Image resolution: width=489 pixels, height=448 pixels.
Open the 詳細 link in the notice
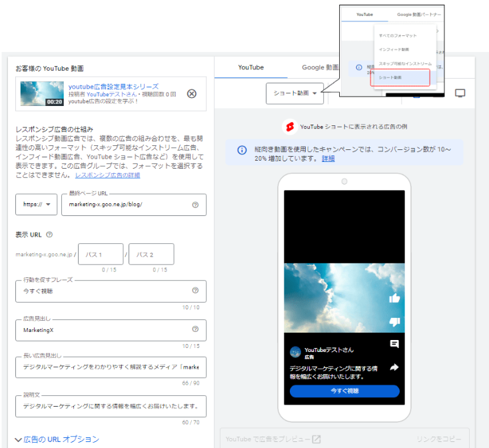[x=328, y=159]
